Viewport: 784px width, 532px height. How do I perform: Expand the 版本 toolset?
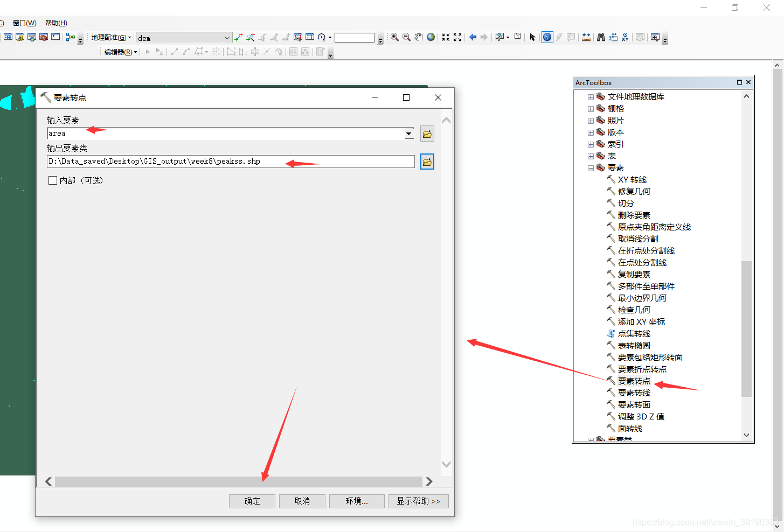click(591, 132)
